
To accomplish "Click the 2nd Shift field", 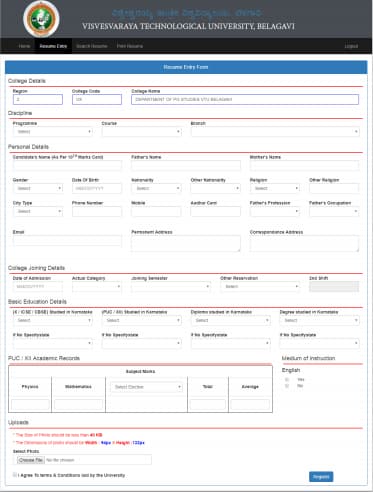I will 334,287.
